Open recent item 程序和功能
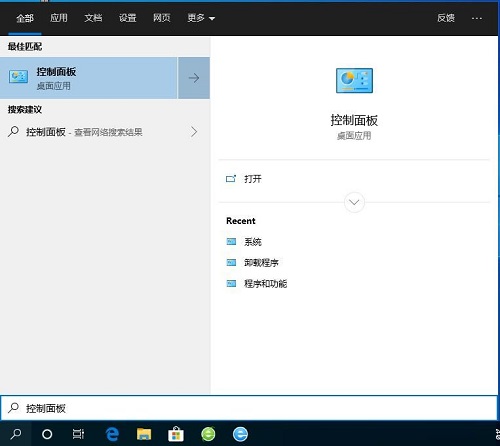This screenshot has height=446, width=500. click(x=265, y=284)
